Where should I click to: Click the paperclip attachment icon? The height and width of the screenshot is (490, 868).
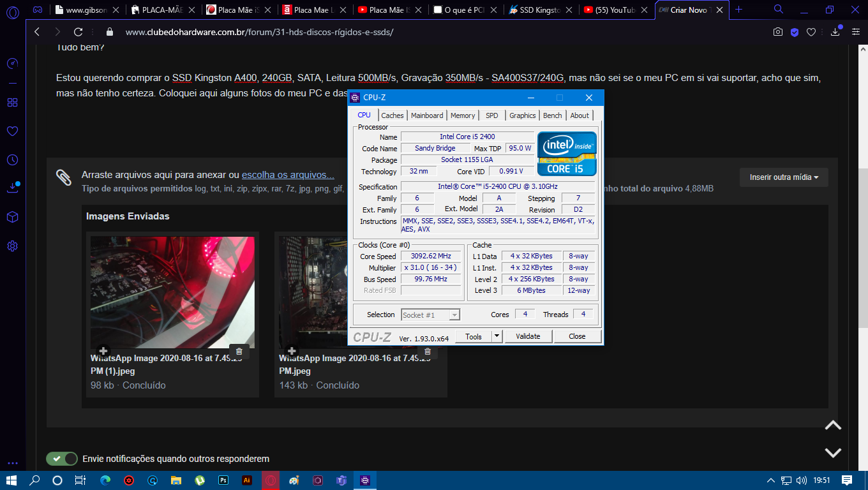(x=63, y=177)
